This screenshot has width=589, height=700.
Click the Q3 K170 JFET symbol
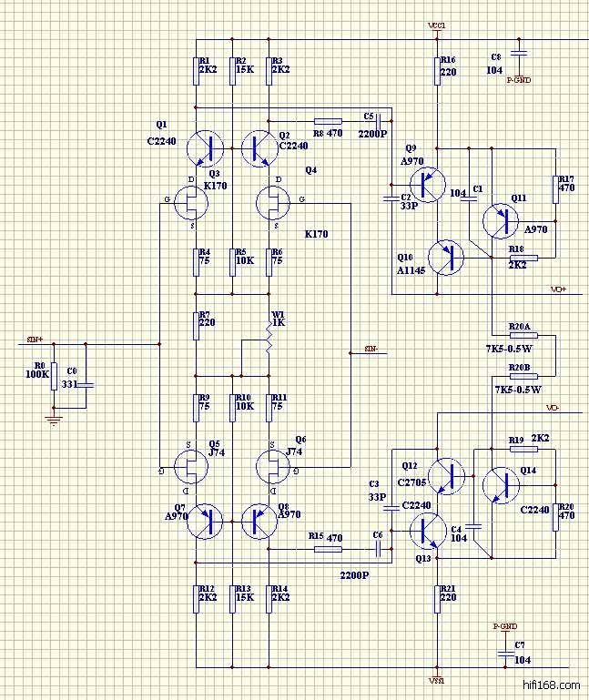point(191,203)
